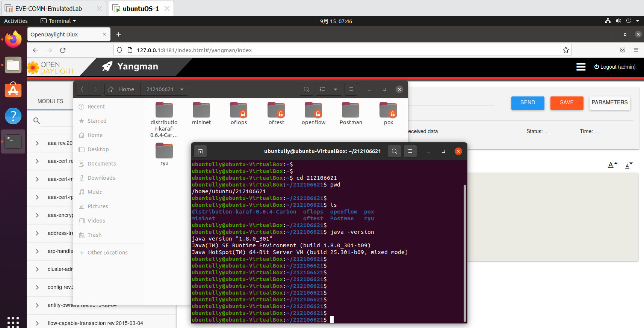Open 212106621 path dropdown in Files

[x=182, y=89]
